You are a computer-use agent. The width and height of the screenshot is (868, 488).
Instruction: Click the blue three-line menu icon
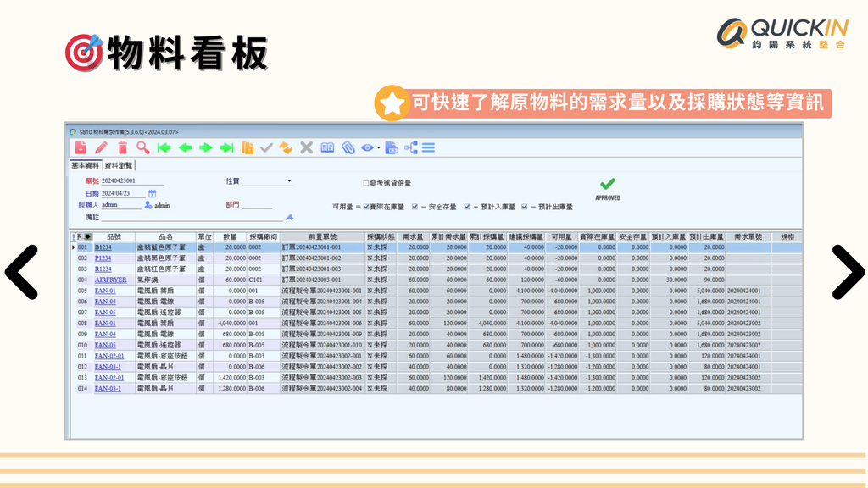[428, 147]
